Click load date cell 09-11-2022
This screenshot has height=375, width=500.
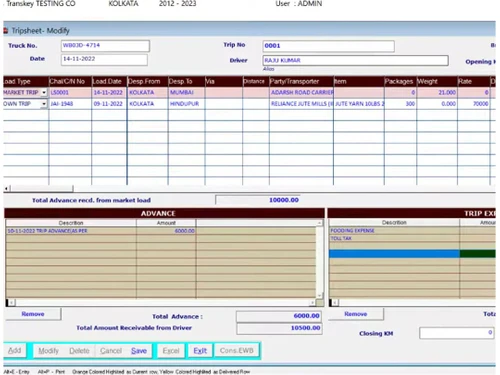click(x=109, y=104)
